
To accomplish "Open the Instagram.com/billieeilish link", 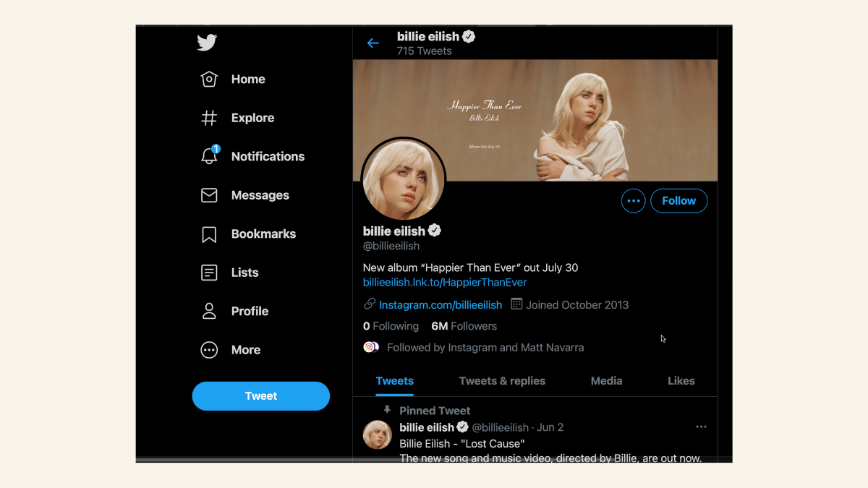I will tap(441, 305).
